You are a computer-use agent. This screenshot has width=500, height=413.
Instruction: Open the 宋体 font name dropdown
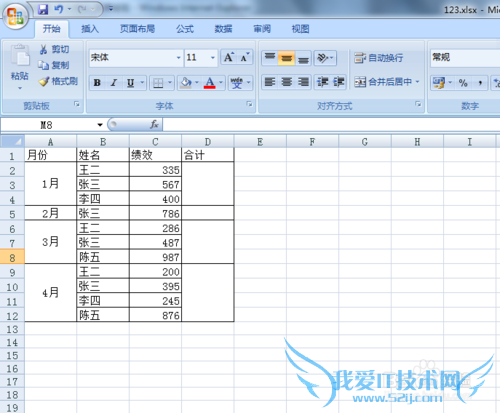(x=178, y=58)
